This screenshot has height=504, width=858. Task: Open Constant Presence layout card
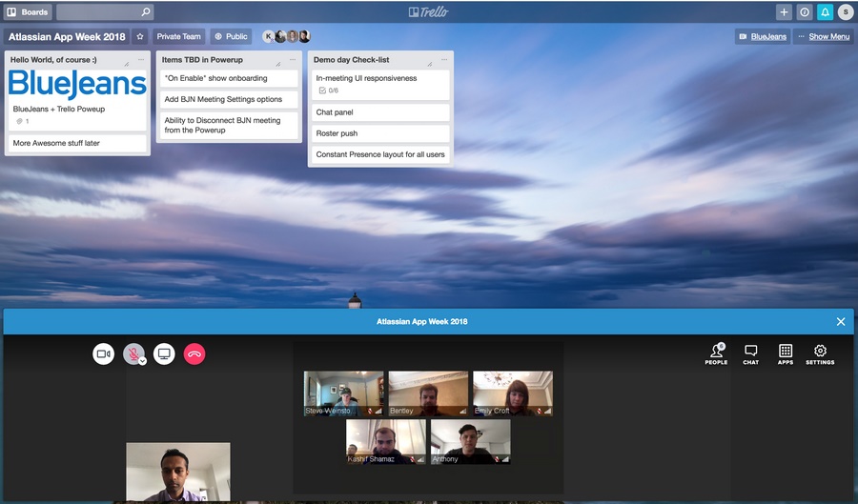380,154
